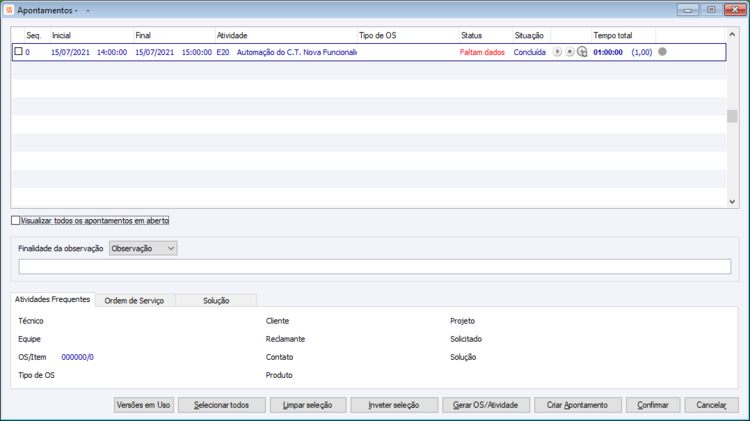Open the Finalidade da observação dropdown

tap(143, 248)
